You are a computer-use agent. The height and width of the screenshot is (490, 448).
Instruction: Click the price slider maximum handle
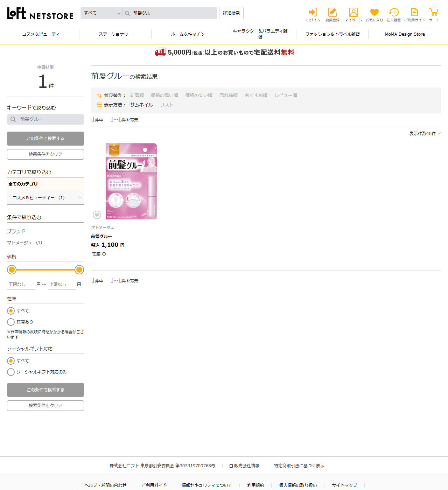click(x=79, y=270)
